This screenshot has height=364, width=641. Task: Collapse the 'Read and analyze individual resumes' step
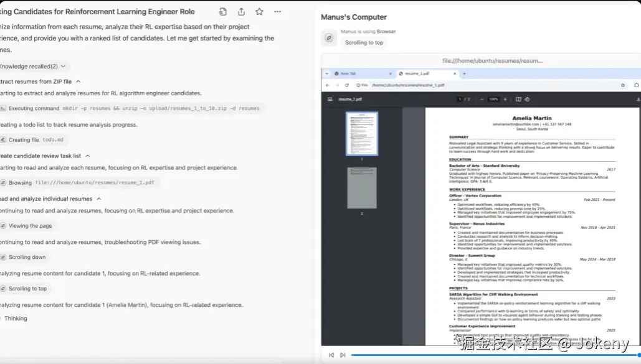click(x=99, y=199)
